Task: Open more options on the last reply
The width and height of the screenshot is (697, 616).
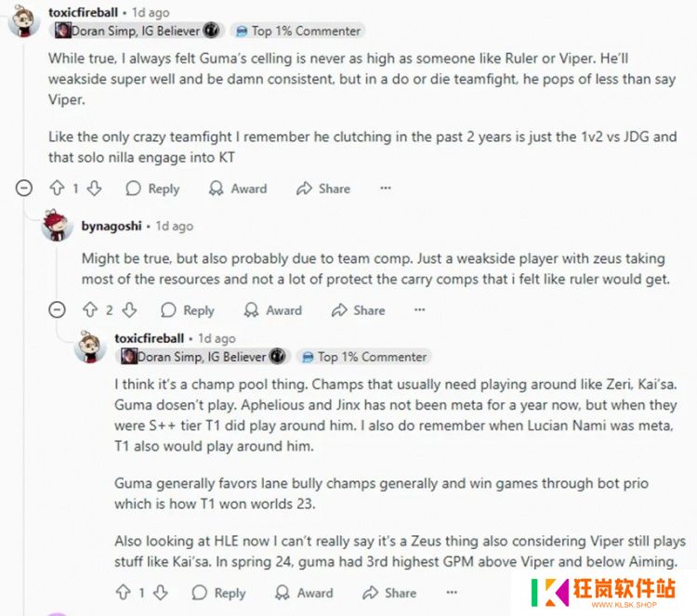Action: coord(452,592)
